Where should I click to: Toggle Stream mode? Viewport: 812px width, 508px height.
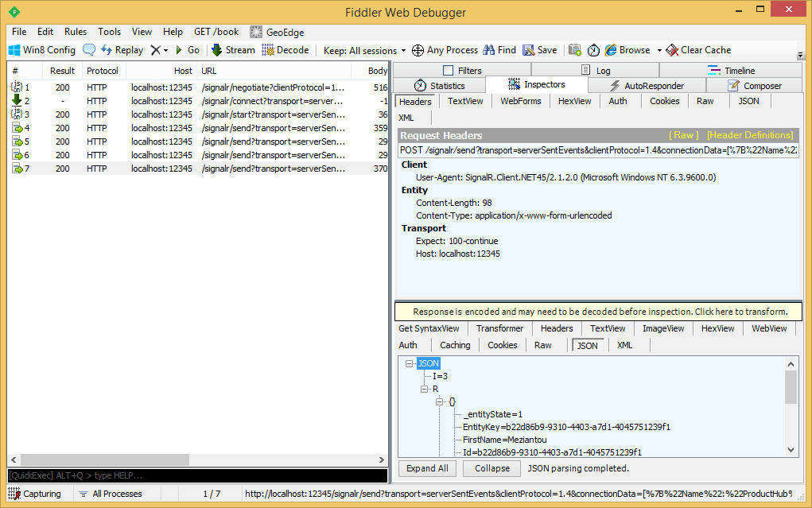(x=233, y=50)
